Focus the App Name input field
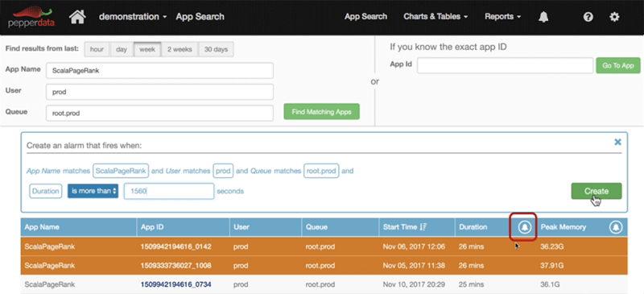Screen dimensions: 644x294 [x=159, y=70]
